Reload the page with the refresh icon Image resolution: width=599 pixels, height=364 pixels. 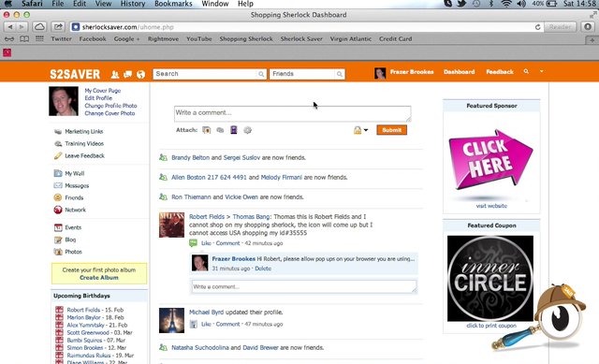tap(537, 27)
